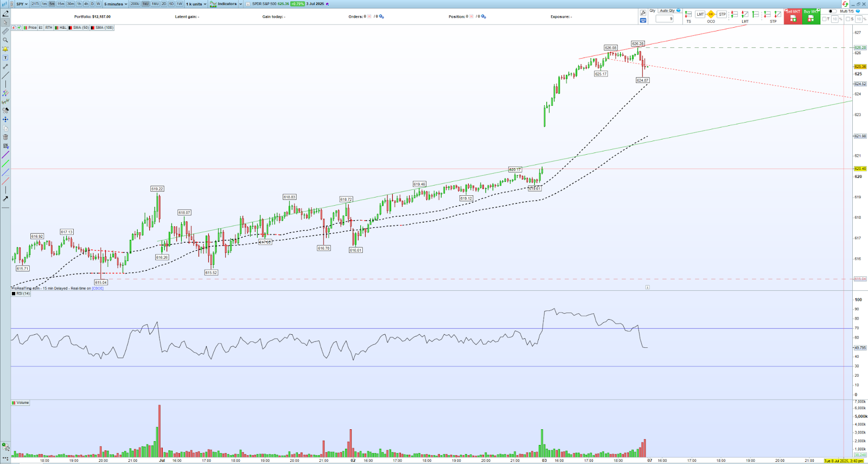Expand the chart type candlestick dropdown
The height and width of the screenshot is (464, 868).
pyautogui.click(x=5, y=4)
